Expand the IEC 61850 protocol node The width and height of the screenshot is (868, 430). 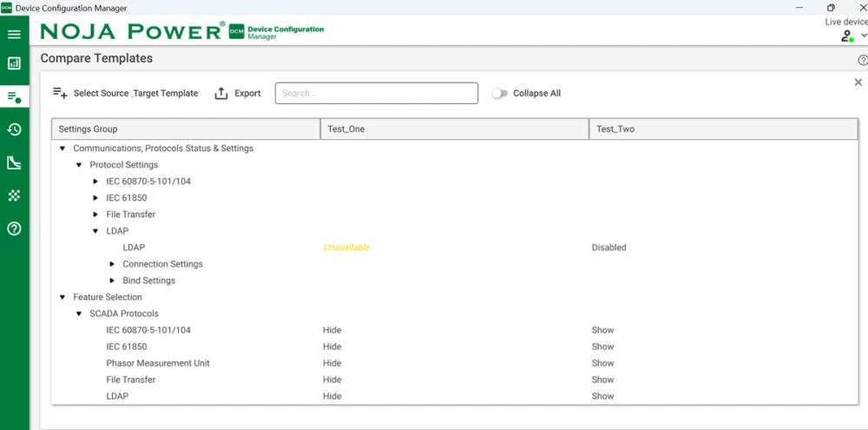tap(95, 198)
